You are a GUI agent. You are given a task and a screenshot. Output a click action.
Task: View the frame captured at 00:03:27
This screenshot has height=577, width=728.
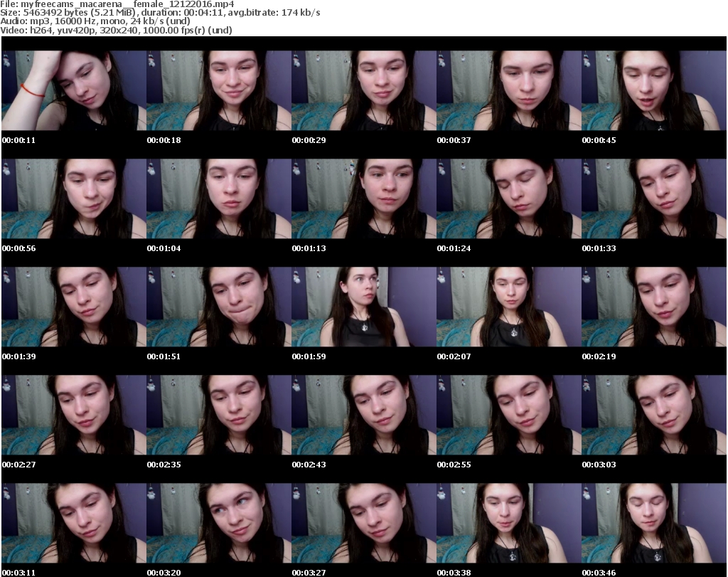[x=363, y=523]
